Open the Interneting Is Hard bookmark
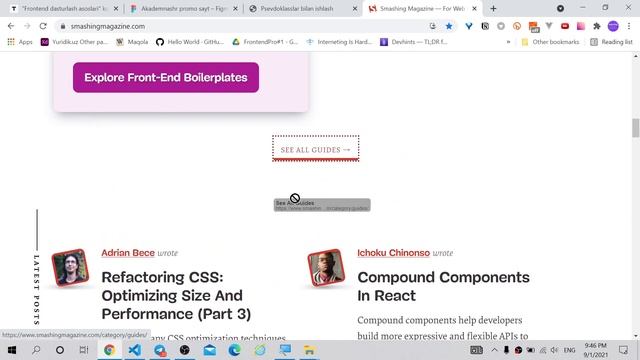This screenshot has height=360, width=640. (x=339, y=42)
